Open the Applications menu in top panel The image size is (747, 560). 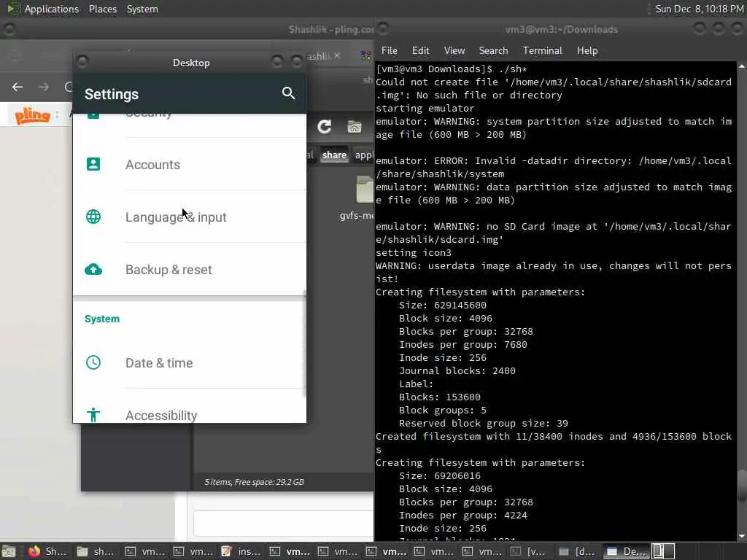pyautogui.click(x=52, y=9)
